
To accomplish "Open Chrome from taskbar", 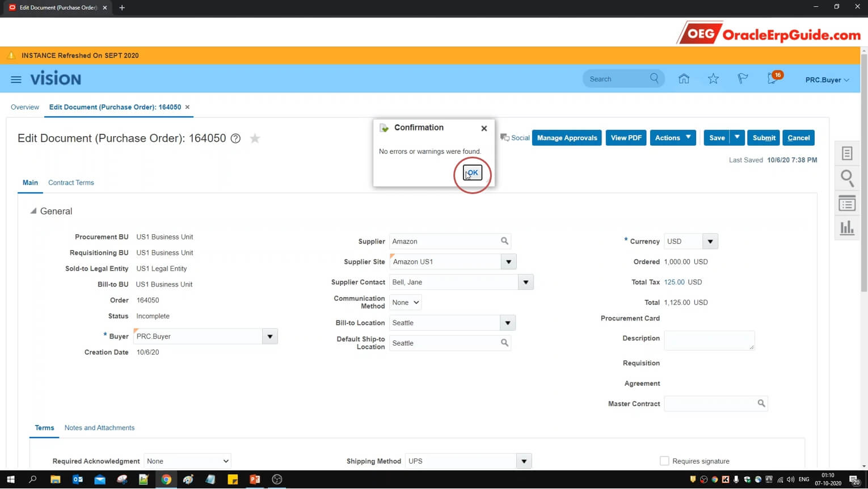I will 166,479.
